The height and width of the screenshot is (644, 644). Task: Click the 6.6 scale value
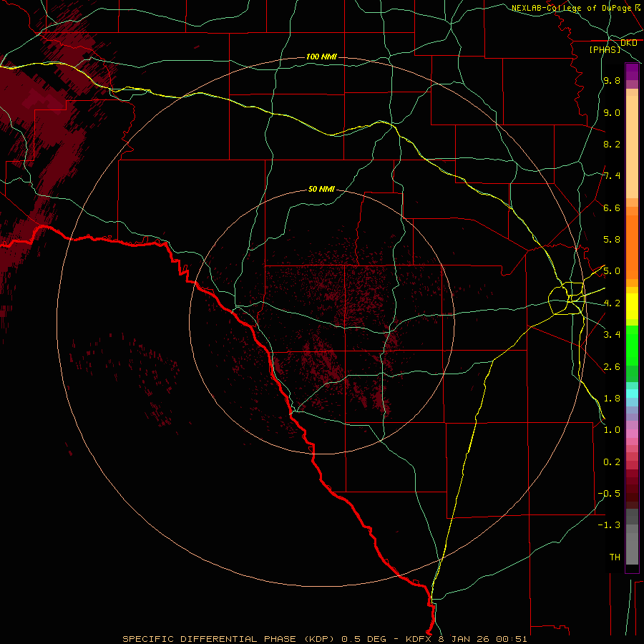click(612, 208)
